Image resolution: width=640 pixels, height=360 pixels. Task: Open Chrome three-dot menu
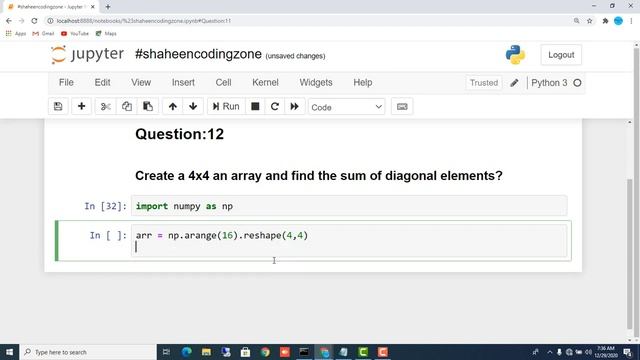point(631,21)
